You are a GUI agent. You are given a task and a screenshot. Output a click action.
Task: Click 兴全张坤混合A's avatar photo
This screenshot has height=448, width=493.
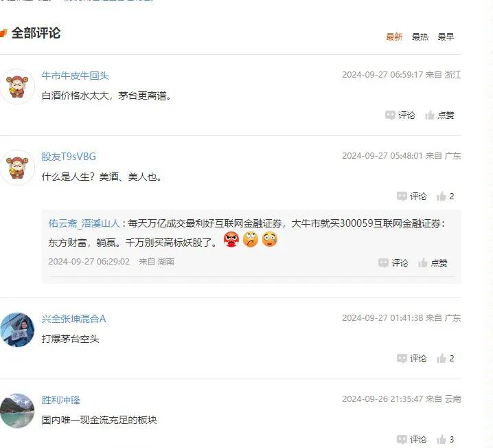click(17, 330)
